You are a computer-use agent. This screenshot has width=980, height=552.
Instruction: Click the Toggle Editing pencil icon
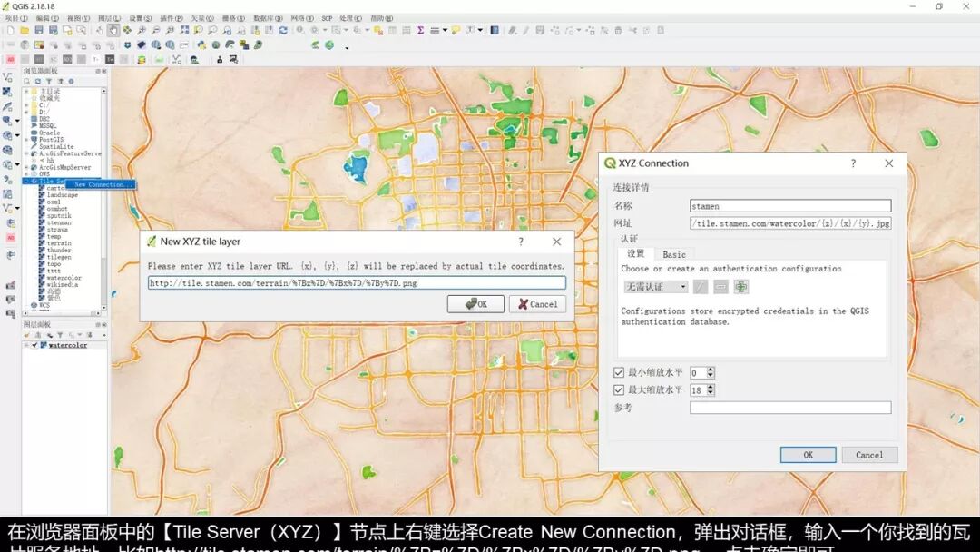526,30
